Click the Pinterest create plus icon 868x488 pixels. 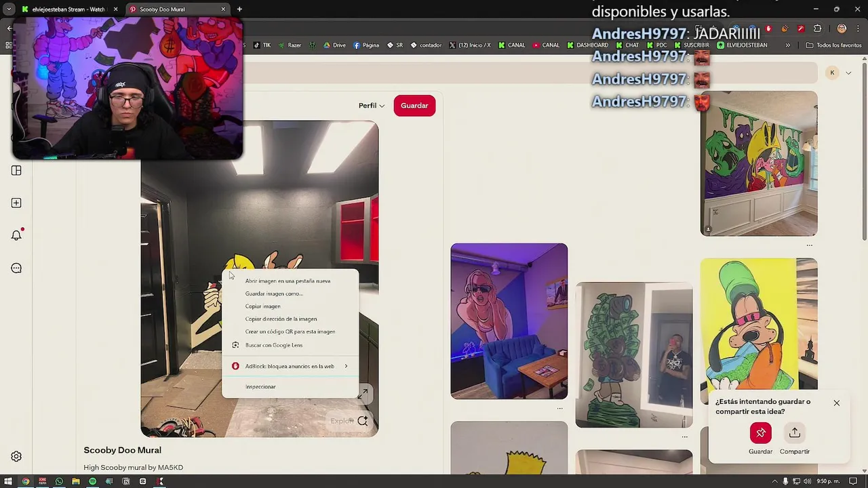(16, 203)
